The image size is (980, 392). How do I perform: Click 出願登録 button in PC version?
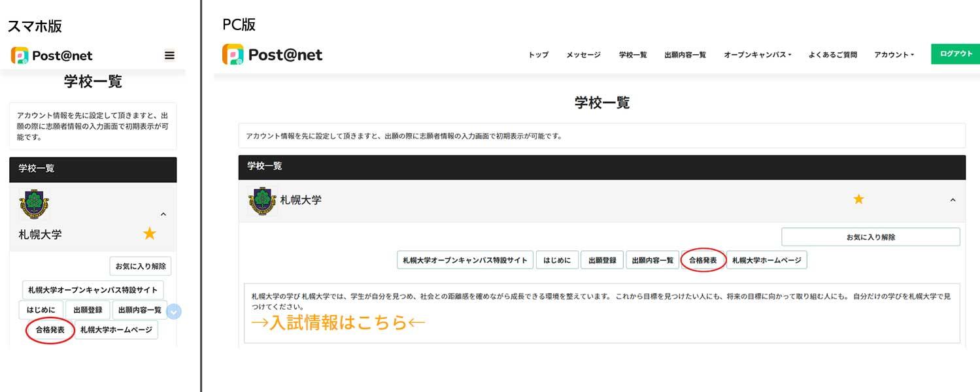point(602,260)
